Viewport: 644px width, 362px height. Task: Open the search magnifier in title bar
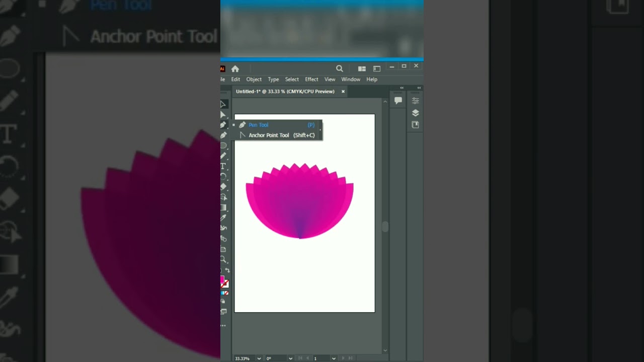click(x=340, y=68)
